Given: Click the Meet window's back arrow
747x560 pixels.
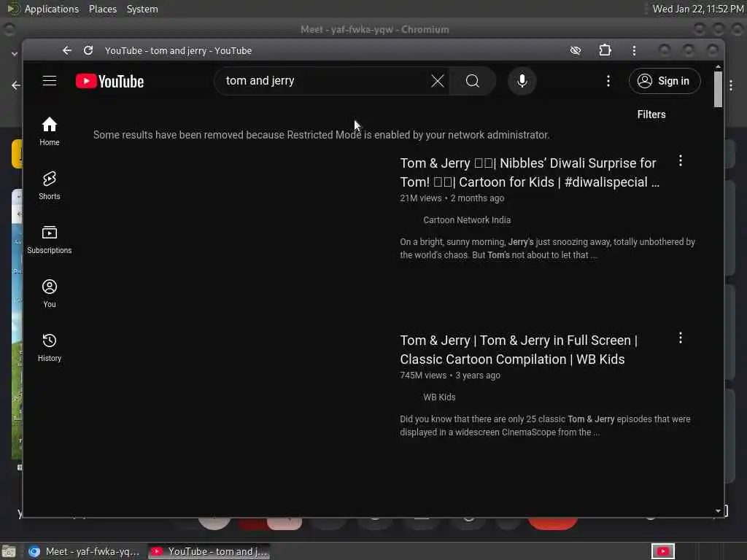Looking at the screenshot, I should (x=16, y=85).
